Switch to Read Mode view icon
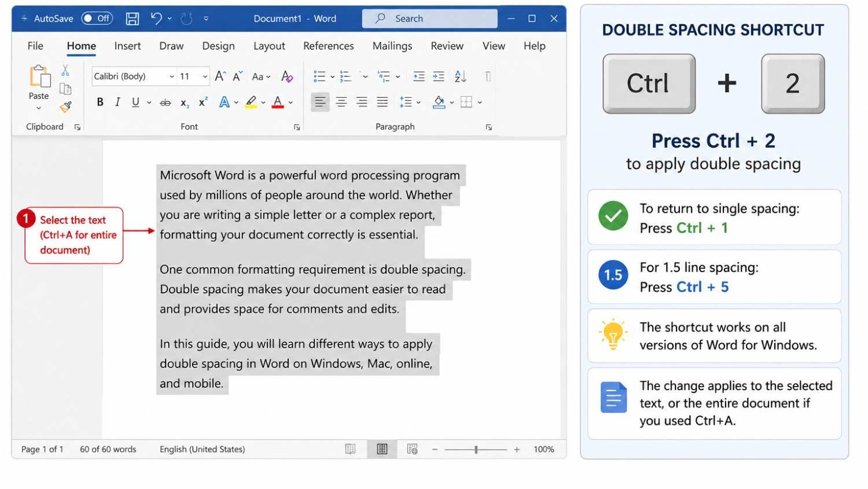Screen dimensions: 868x489 [350, 449]
